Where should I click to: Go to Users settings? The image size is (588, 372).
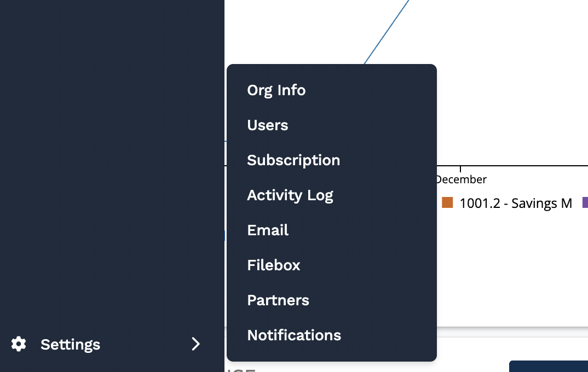268,125
